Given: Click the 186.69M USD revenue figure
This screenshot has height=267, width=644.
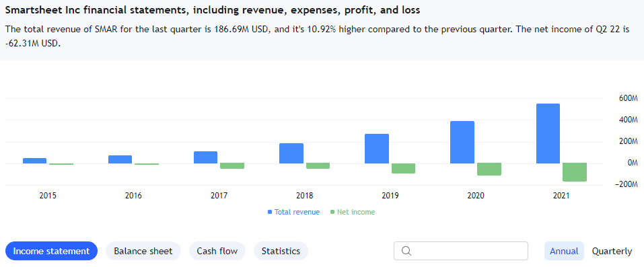Looking at the screenshot, I should pyautogui.click(x=241, y=30).
